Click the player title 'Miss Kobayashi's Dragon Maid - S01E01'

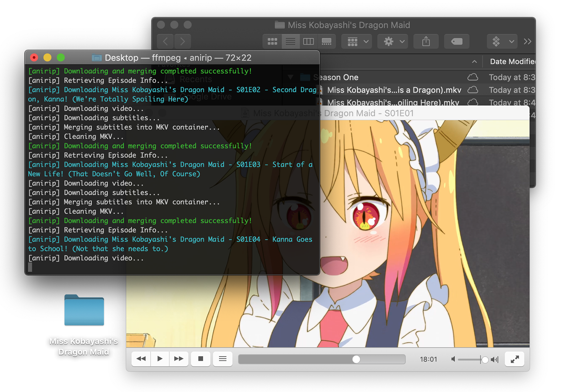pos(333,113)
